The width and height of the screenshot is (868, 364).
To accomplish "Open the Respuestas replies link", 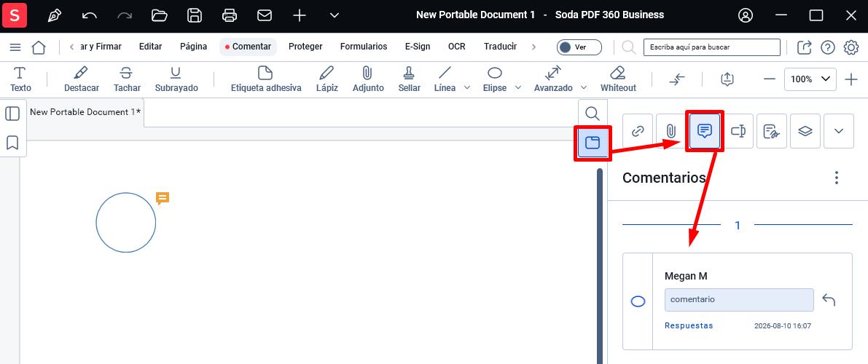I will pyautogui.click(x=689, y=326).
